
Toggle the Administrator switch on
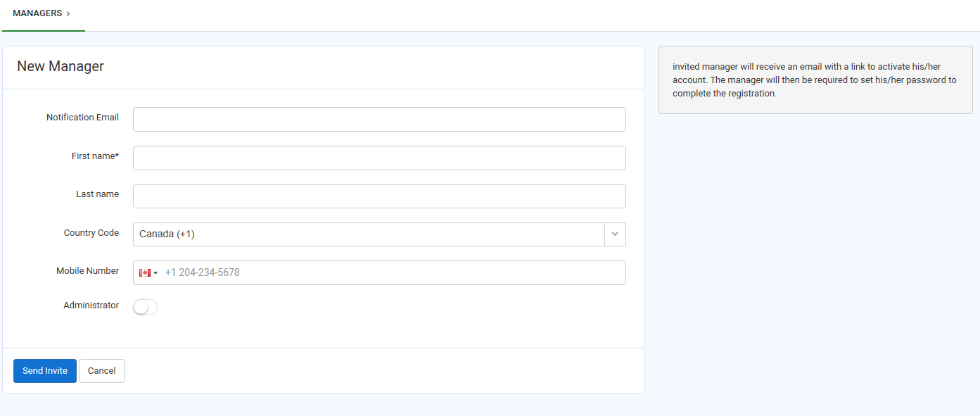(145, 307)
